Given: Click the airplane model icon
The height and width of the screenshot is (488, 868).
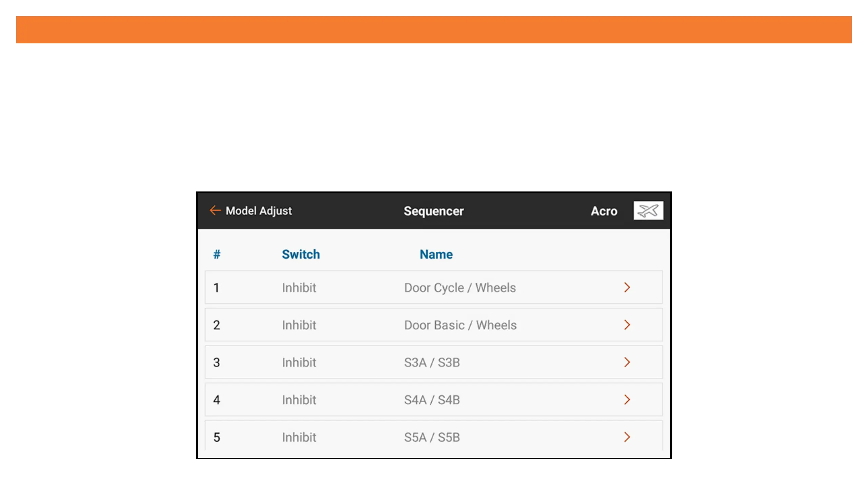Looking at the screenshot, I should point(648,210).
